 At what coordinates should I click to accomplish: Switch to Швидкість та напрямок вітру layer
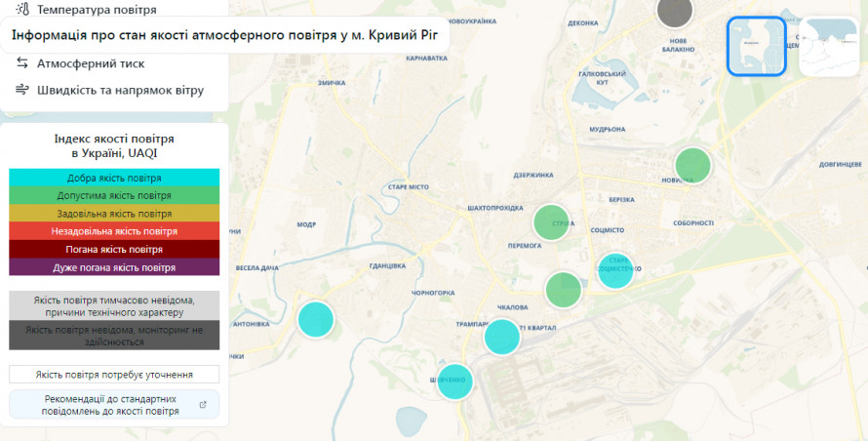point(120,90)
